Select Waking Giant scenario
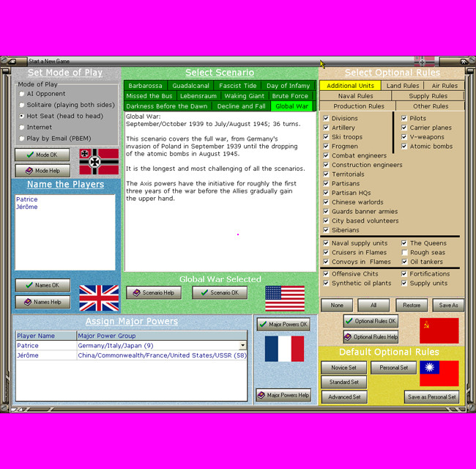 [x=245, y=96]
